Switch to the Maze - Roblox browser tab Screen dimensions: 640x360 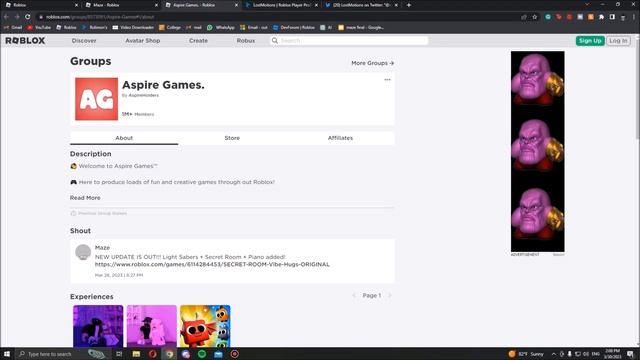122,5
